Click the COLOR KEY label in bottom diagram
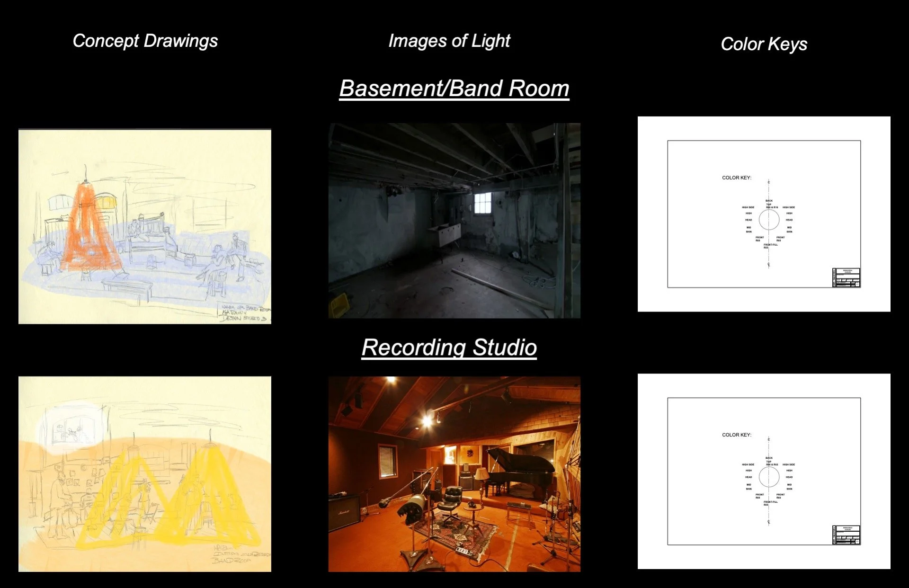Screen dimensions: 909x588 click(736, 435)
